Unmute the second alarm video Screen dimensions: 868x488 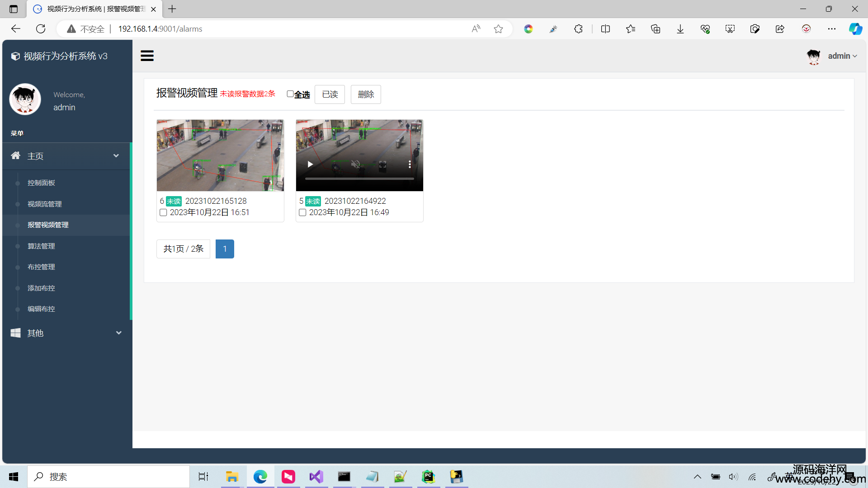click(x=356, y=164)
